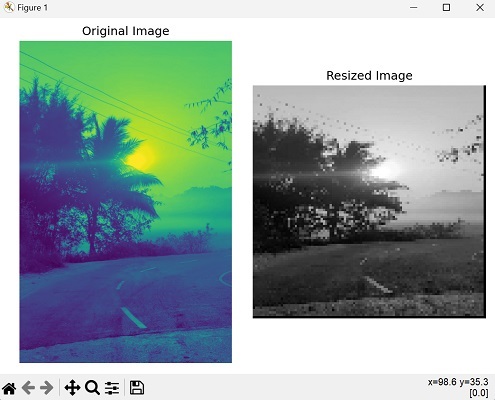Click the 'Resized Image' title text

tap(369, 76)
